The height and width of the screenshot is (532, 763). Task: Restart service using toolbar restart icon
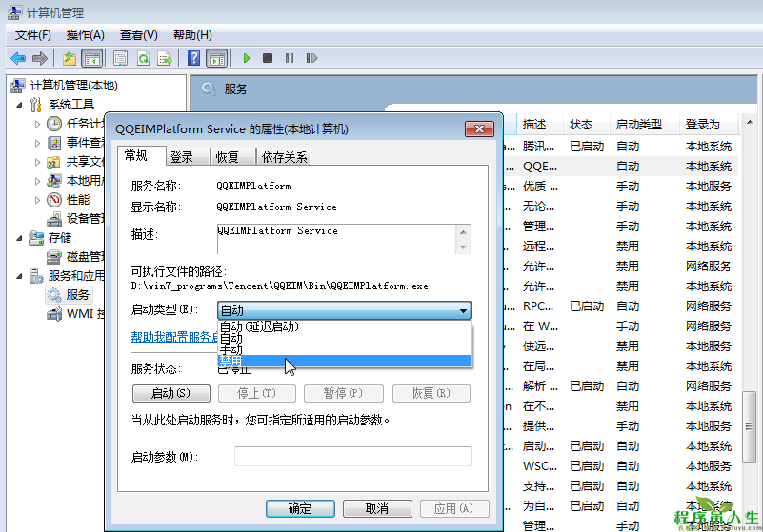[311, 59]
